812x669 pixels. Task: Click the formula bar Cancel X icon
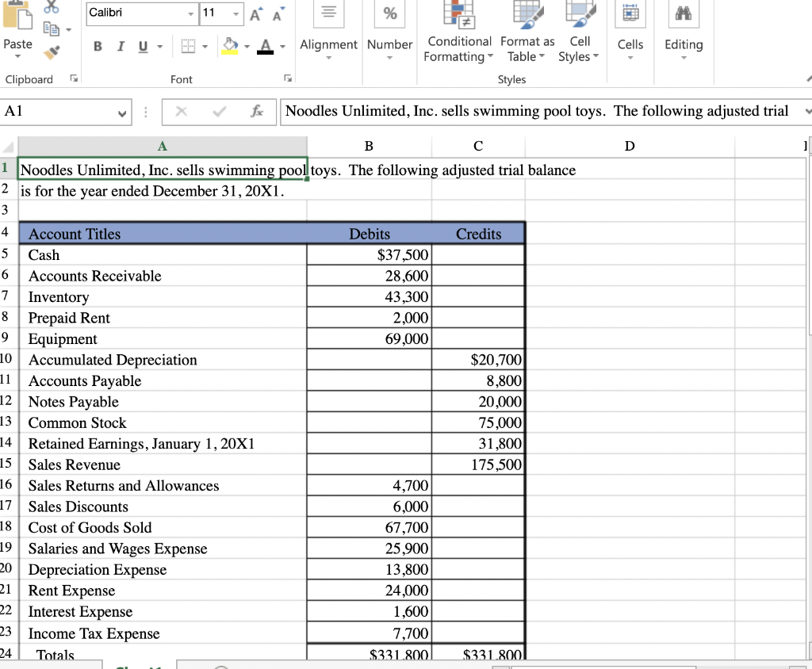[x=182, y=111]
